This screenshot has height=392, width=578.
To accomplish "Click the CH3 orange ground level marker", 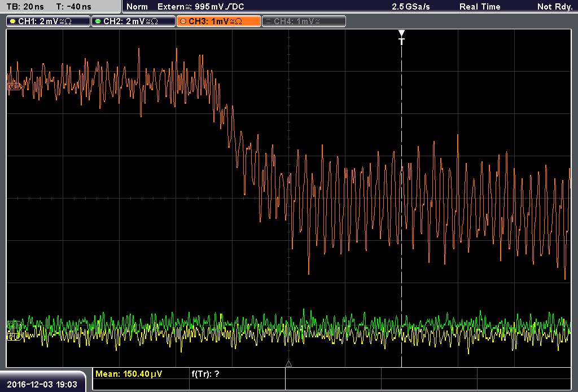I will (15, 87).
